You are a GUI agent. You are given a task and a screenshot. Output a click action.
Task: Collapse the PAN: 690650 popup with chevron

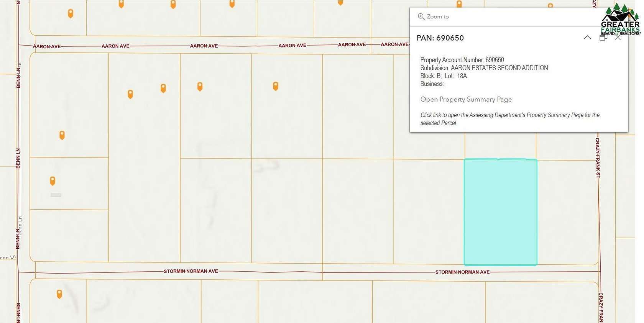[x=587, y=38]
